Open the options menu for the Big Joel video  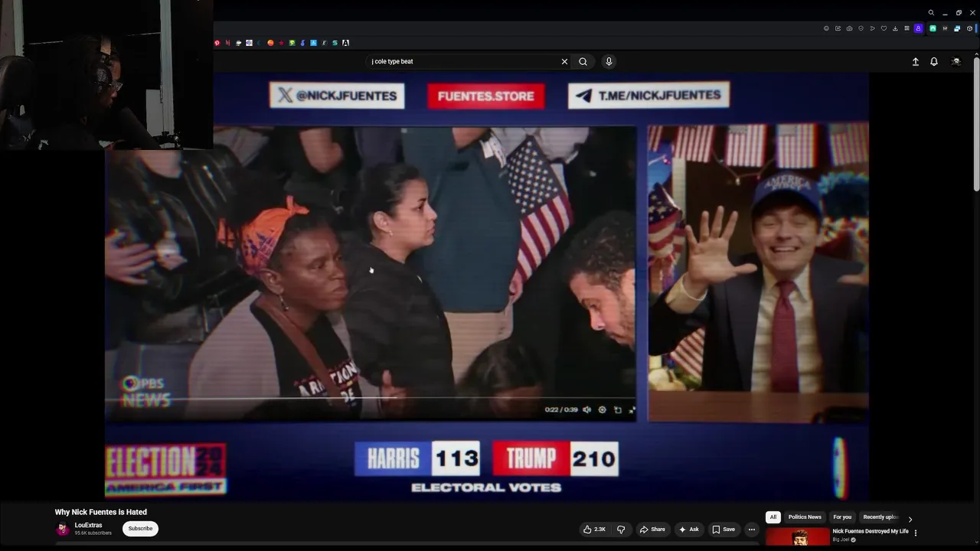pyautogui.click(x=916, y=533)
